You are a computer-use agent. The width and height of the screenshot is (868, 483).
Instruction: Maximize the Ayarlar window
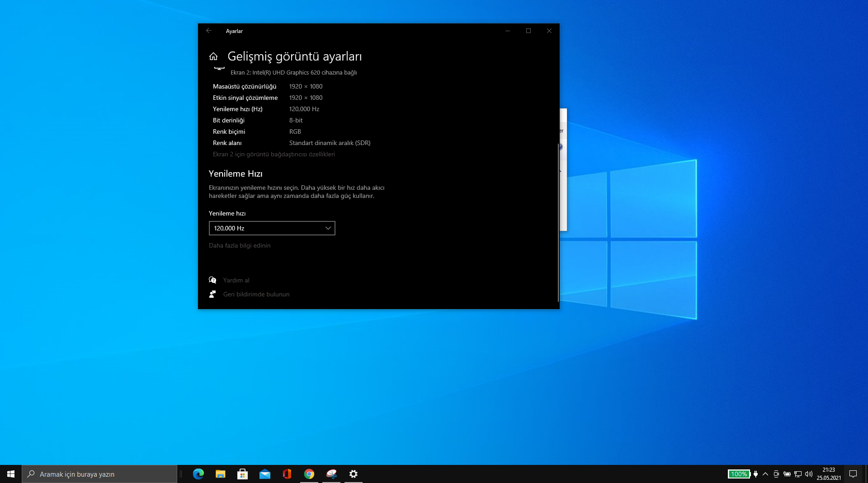pyautogui.click(x=528, y=31)
